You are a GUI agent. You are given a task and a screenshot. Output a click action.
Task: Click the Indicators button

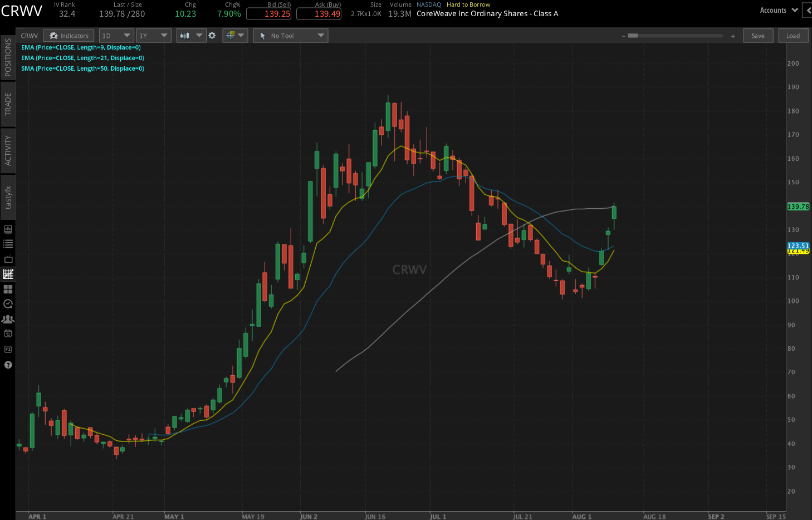point(69,35)
